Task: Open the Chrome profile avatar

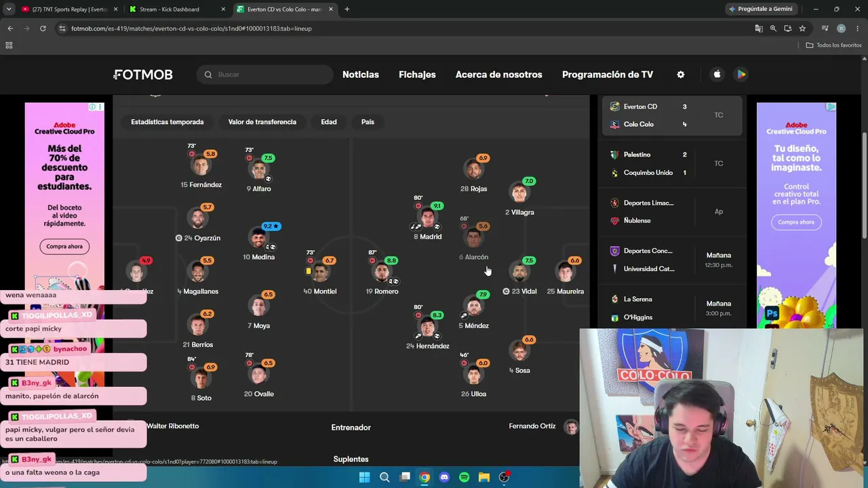Action: (x=841, y=28)
